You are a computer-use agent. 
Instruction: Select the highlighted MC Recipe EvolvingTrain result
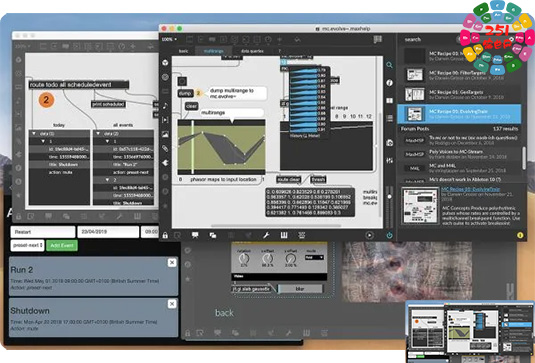[x=459, y=114]
